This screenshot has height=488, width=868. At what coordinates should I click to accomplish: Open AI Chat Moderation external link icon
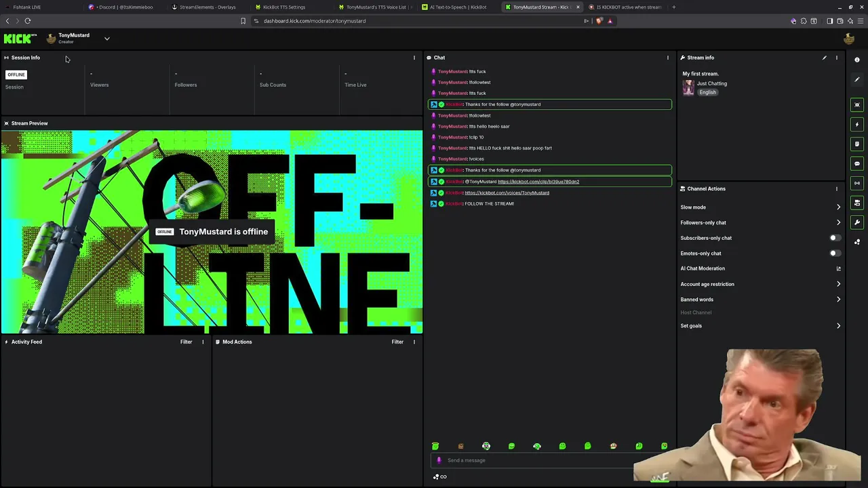click(x=838, y=268)
